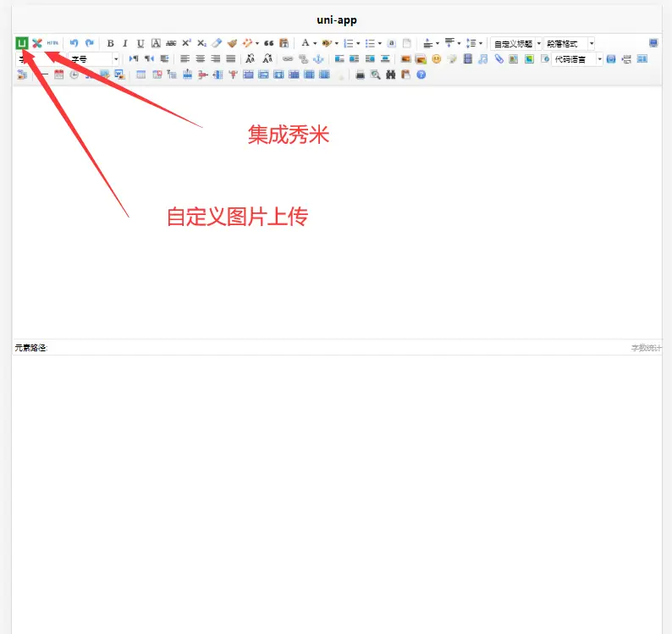Open ordered list style arrow
Screen dimensions: 672x634
358,43
